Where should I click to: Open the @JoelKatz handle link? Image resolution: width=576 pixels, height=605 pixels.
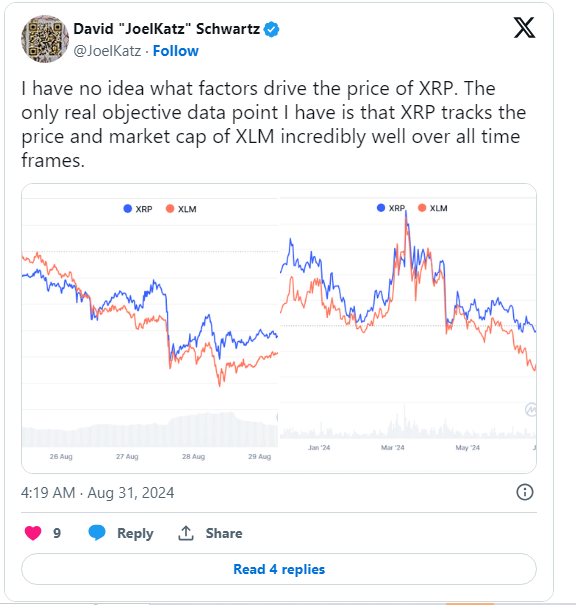tap(107, 51)
